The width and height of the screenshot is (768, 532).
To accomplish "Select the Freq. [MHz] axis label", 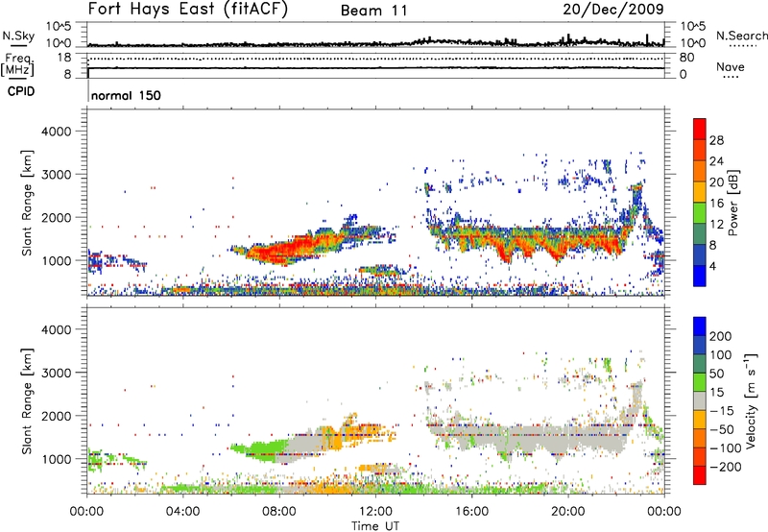I will point(18,65).
